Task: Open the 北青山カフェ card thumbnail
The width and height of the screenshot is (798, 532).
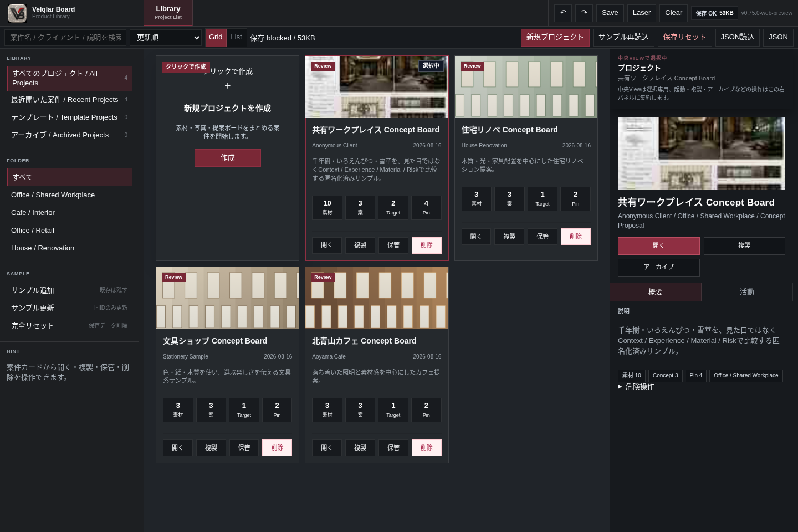Action: 377,298
